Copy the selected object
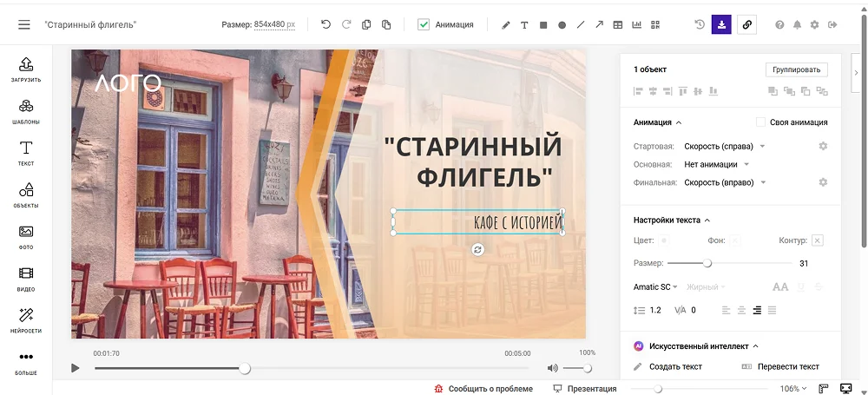Viewport: 868px width, 395px height. coord(366,24)
